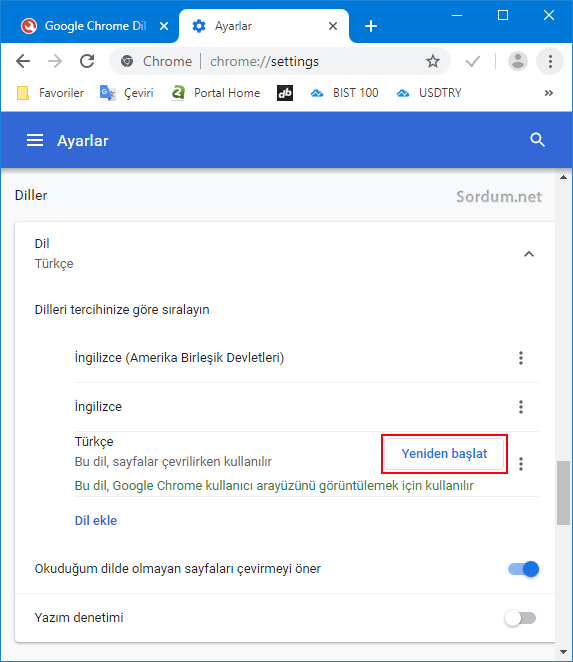Open the three-dot menu for İngilizce
This screenshot has width=573, height=662.
click(521, 407)
